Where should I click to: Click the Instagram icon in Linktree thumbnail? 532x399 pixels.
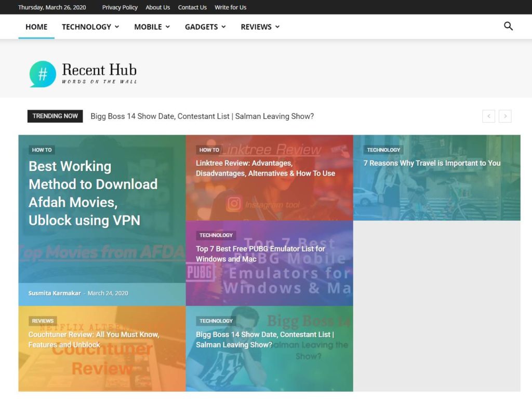(234, 204)
